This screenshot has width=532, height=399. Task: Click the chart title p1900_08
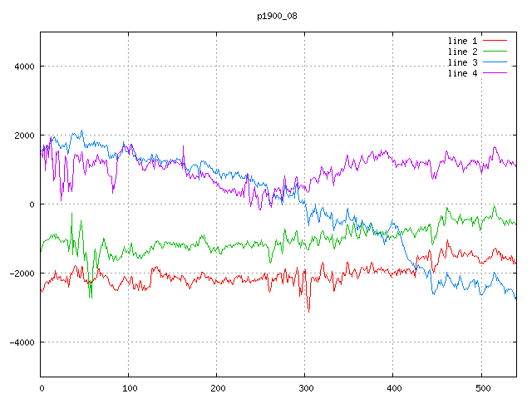pos(278,16)
